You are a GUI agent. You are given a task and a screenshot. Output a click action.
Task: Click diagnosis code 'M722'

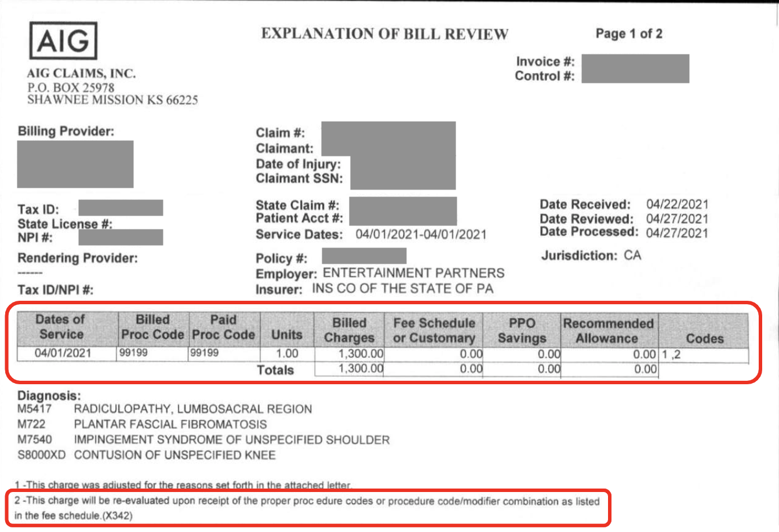pyautogui.click(x=31, y=424)
